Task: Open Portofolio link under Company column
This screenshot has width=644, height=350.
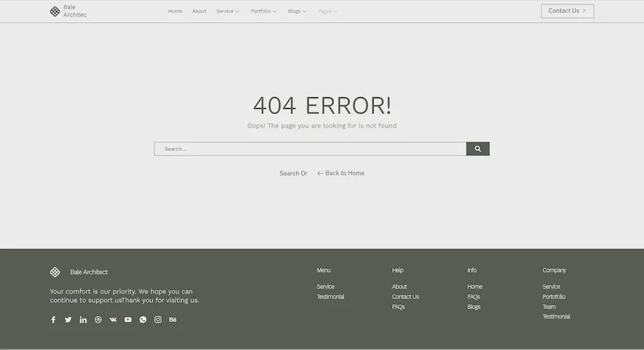Action: [554, 296]
